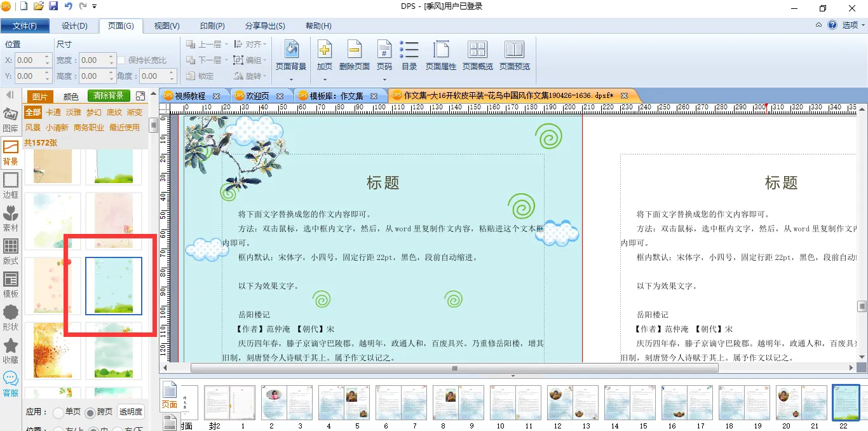The width and height of the screenshot is (868, 431).
Task: Open the Share Export (分享导出) menu tab
Action: pyautogui.click(x=265, y=26)
